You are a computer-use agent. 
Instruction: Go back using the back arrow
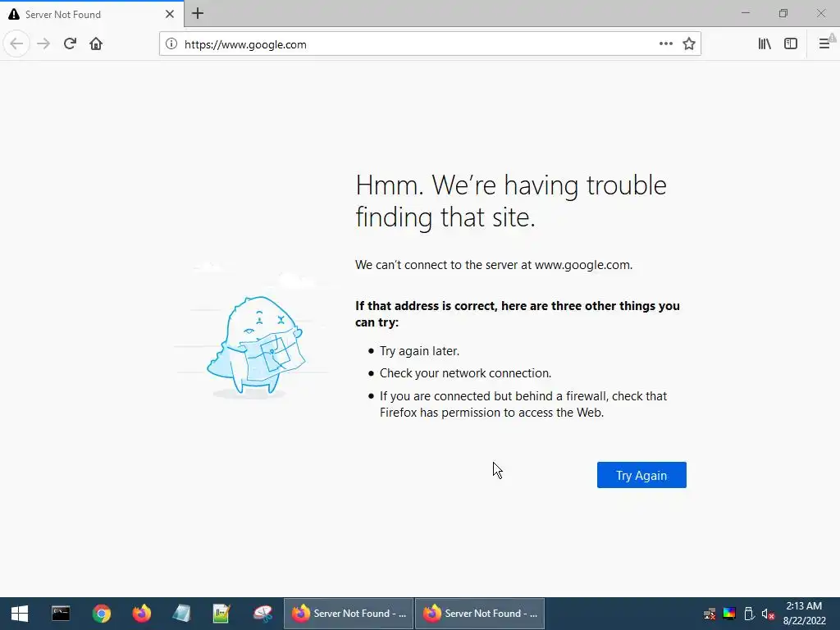coord(16,44)
